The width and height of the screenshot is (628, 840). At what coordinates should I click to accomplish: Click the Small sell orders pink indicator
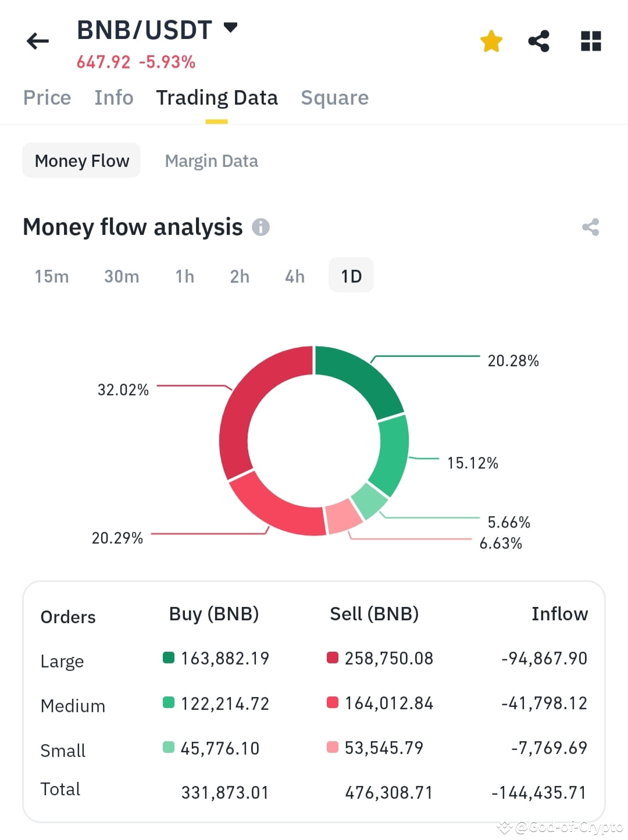tap(331, 748)
